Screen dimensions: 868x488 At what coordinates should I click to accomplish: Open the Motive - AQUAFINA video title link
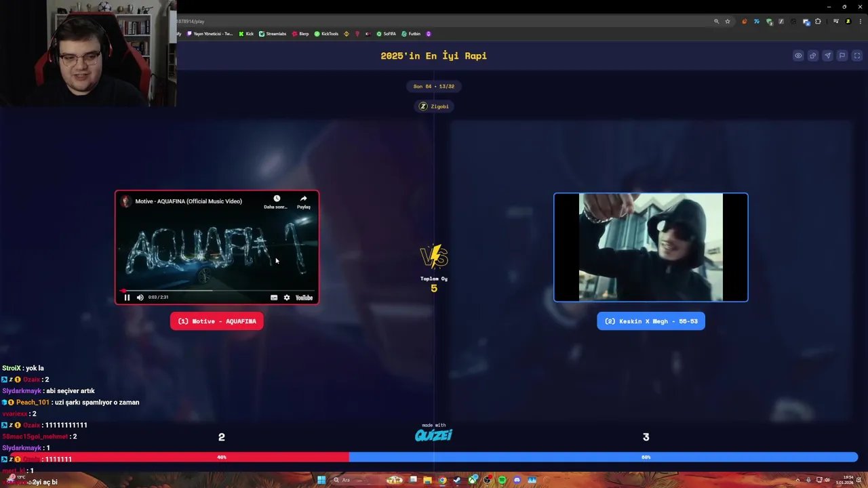point(189,201)
